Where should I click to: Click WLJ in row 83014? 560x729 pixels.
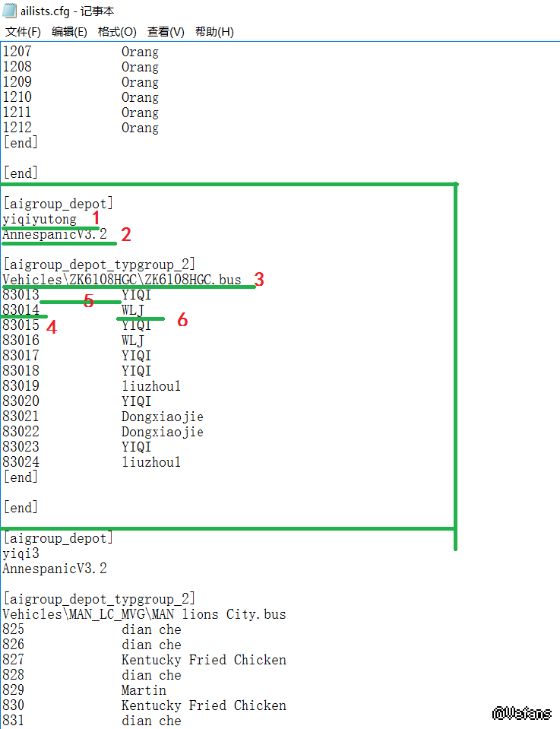click(132, 310)
